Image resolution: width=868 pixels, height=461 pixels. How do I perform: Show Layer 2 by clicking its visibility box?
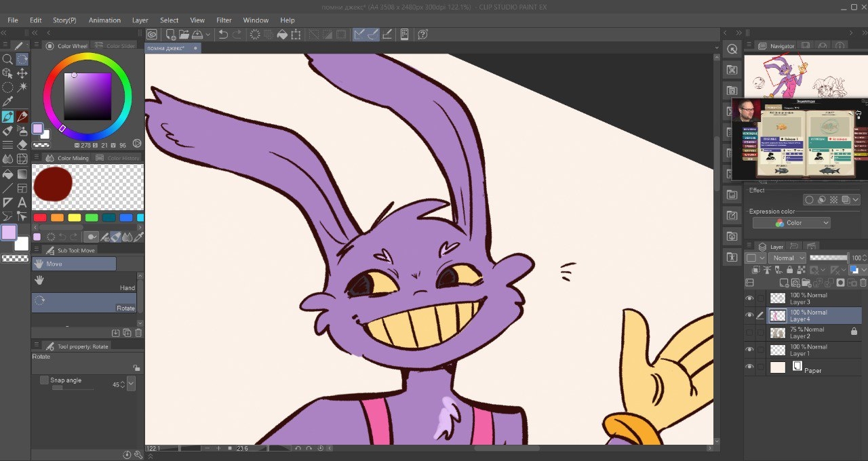pos(749,333)
